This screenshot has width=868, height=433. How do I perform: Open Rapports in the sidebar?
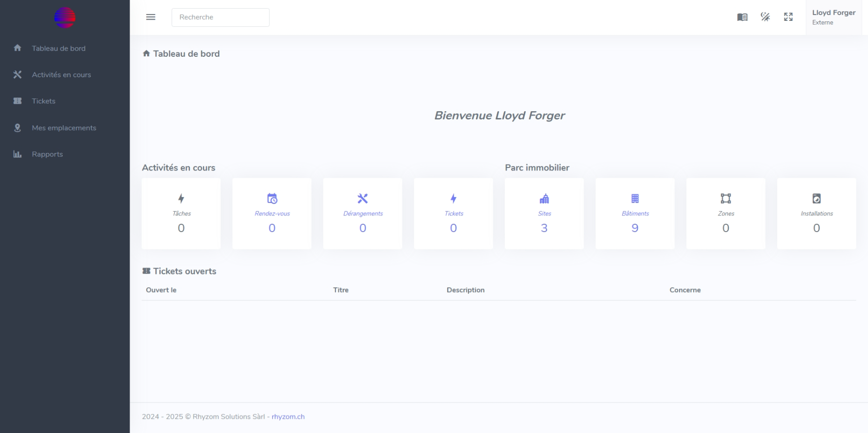pyautogui.click(x=47, y=154)
